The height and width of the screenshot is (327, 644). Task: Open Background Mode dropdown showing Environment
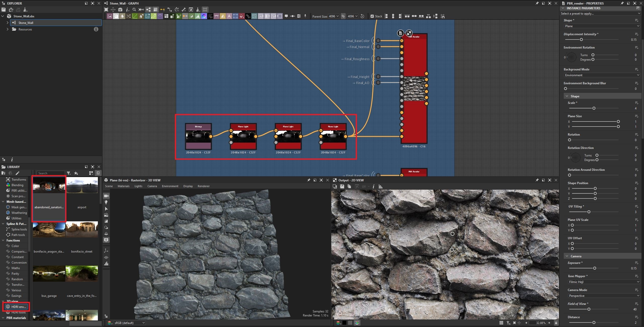coord(602,75)
